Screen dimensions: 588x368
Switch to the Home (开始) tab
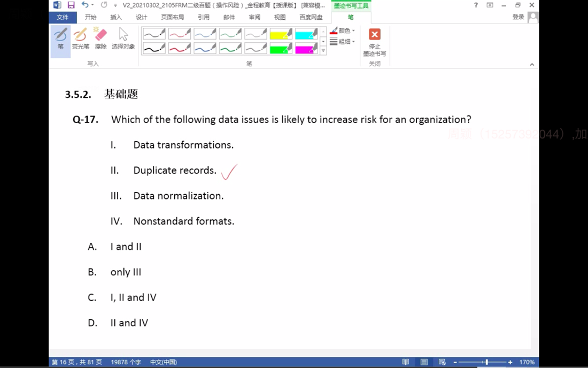click(x=91, y=17)
